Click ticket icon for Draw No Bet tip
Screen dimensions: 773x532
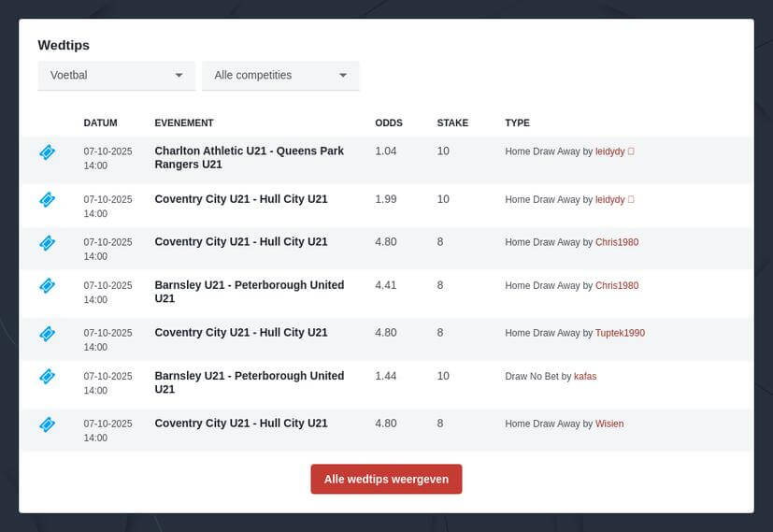tap(47, 377)
